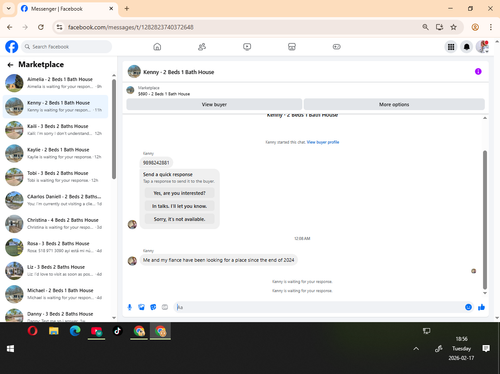Attach a photo with the image icon
The width and height of the screenshot is (500, 374).
coord(141,307)
